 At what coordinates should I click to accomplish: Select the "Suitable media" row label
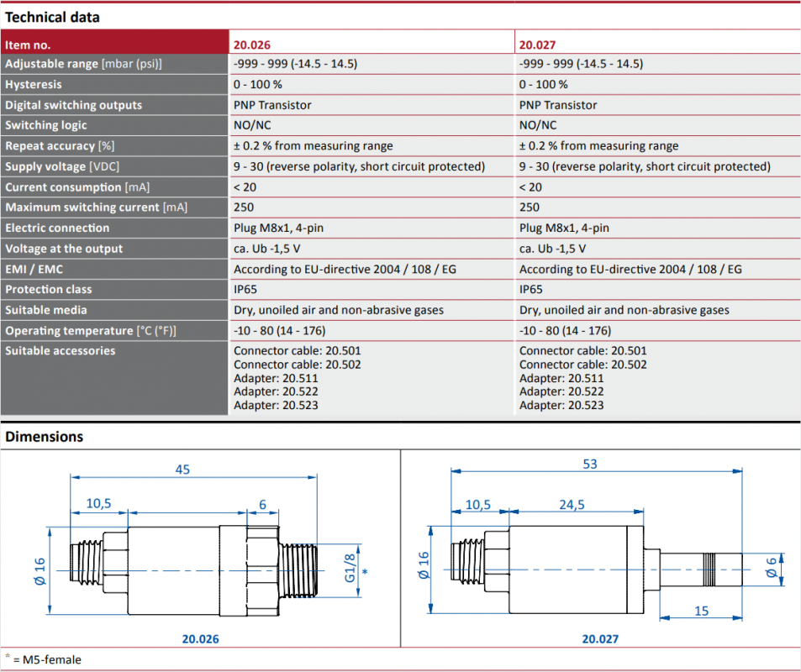point(114,310)
